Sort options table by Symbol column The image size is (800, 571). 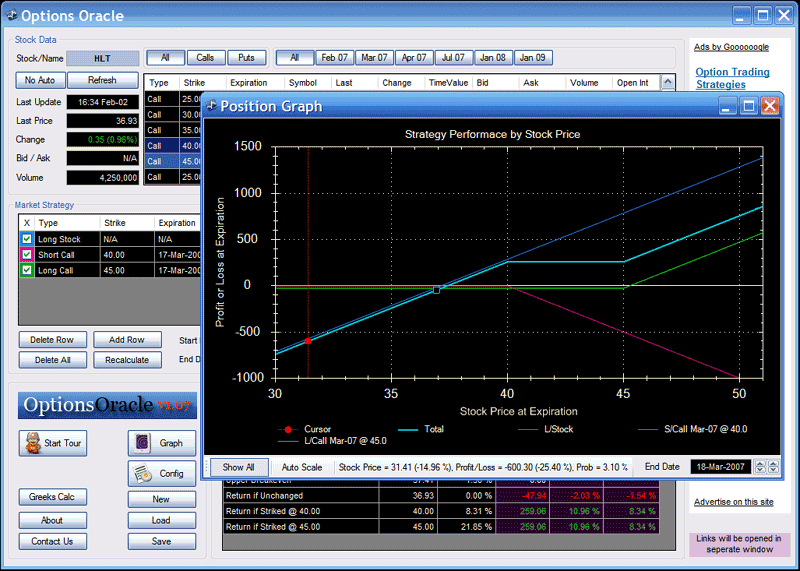[308, 83]
